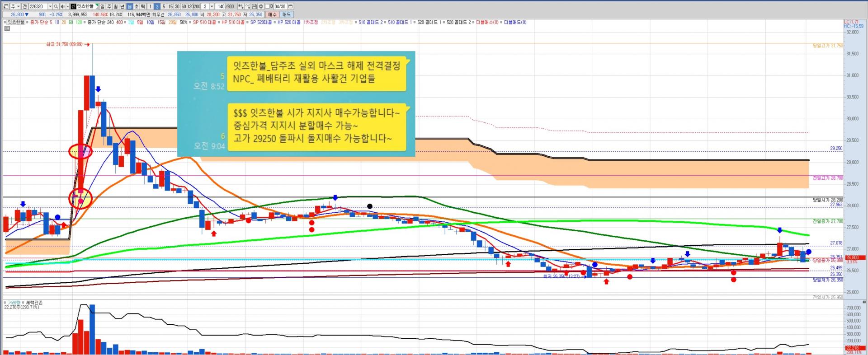868x355 pixels.
Task: Click the marker square before 거래량 legend
Action: click(x=5, y=303)
